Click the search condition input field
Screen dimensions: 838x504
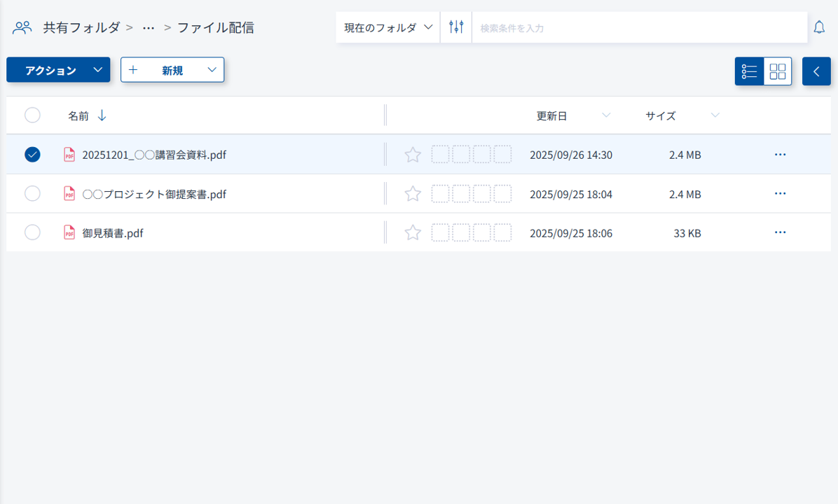click(638, 28)
